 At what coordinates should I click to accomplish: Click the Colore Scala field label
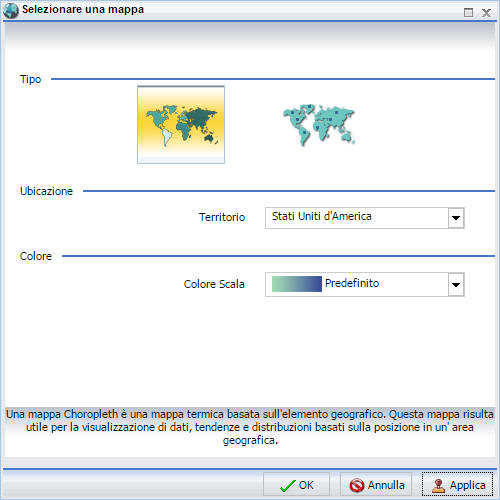214,284
